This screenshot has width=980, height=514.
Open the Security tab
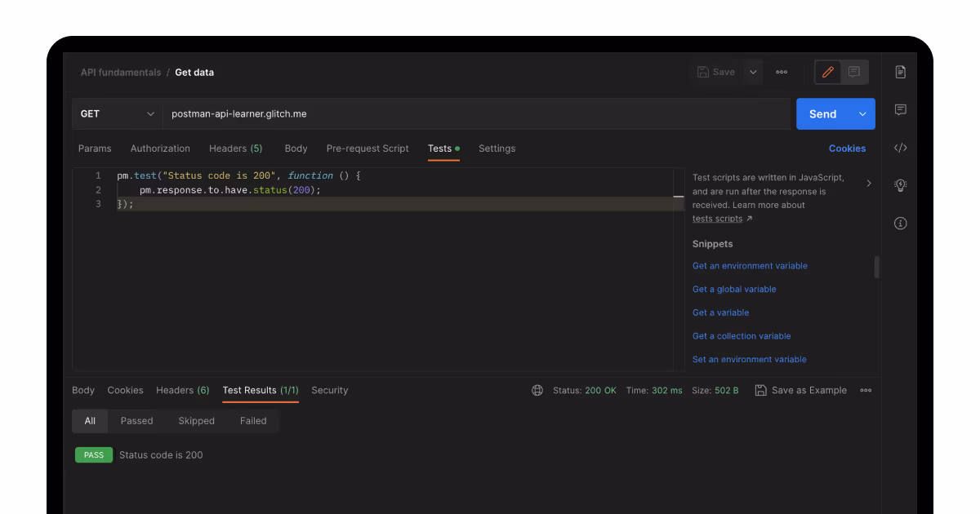[330, 390]
